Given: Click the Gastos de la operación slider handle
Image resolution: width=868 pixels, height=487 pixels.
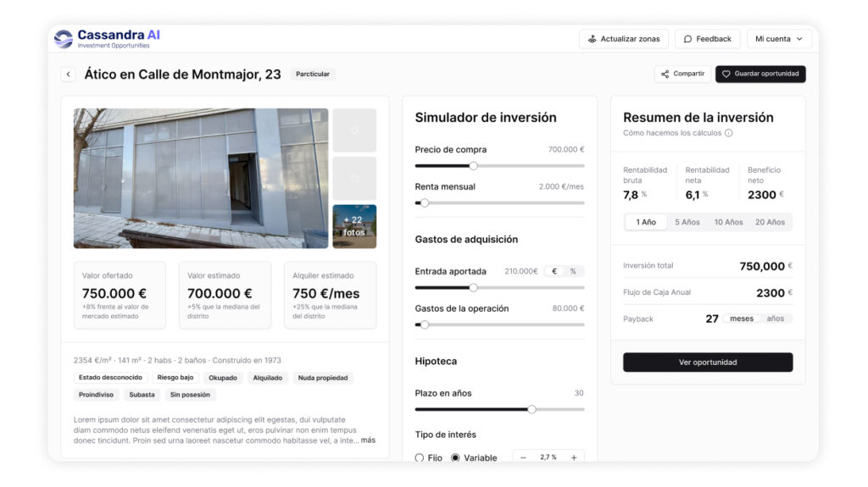Looking at the screenshot, I should click(x=425, y=324).
